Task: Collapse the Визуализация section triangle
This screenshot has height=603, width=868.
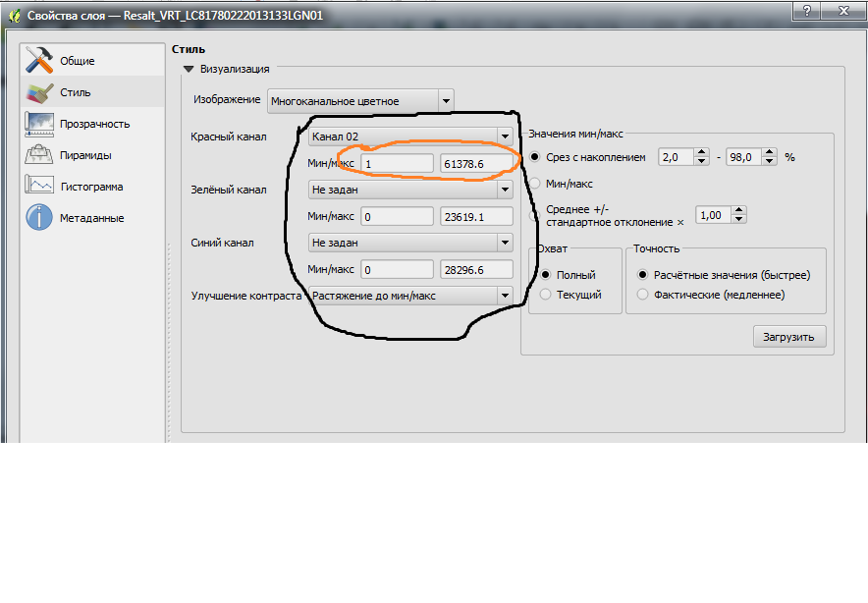Action: pos(189,69)
